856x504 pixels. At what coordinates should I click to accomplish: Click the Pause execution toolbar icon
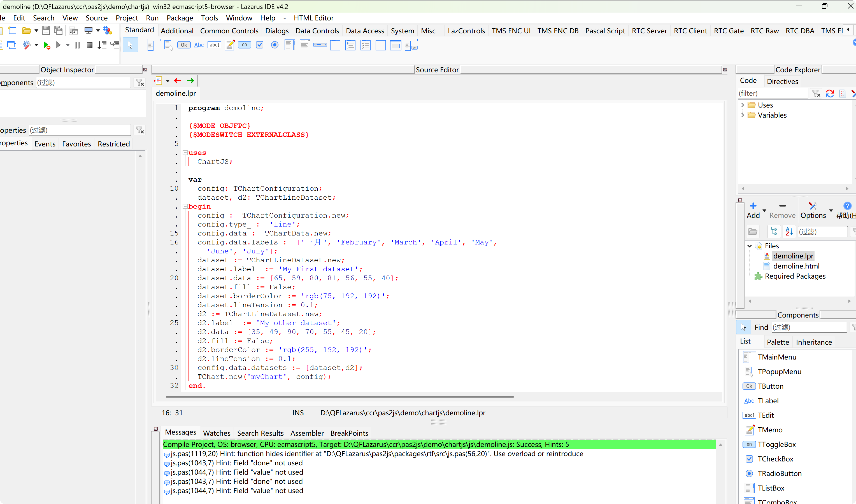(77, 45)
